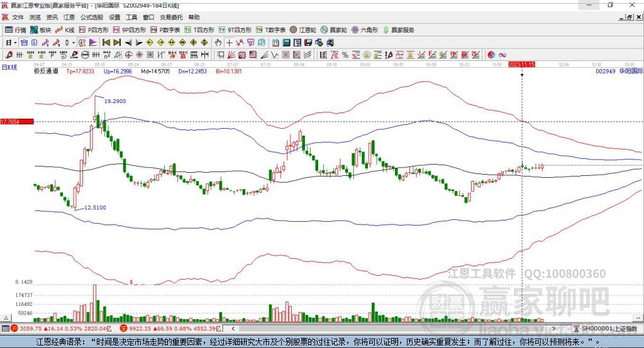Viewport: 644px width, 348px height.
Task: Click the Tp=17.8233 indicator value
Action: pyautogui.click(x=80, y=71)
